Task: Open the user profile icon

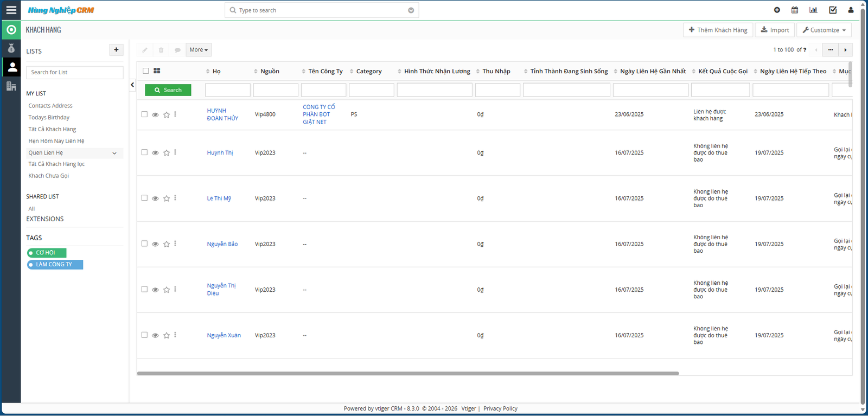Action: coord(851,10)
